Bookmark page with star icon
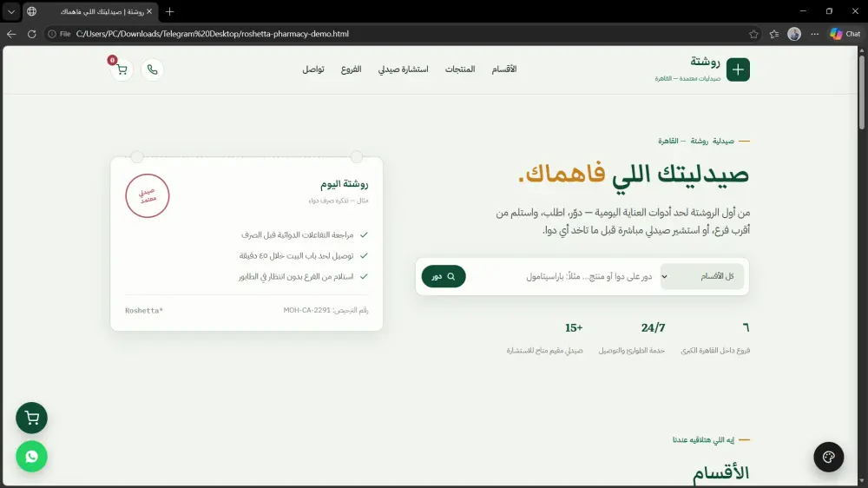 [x=753, y=34]
